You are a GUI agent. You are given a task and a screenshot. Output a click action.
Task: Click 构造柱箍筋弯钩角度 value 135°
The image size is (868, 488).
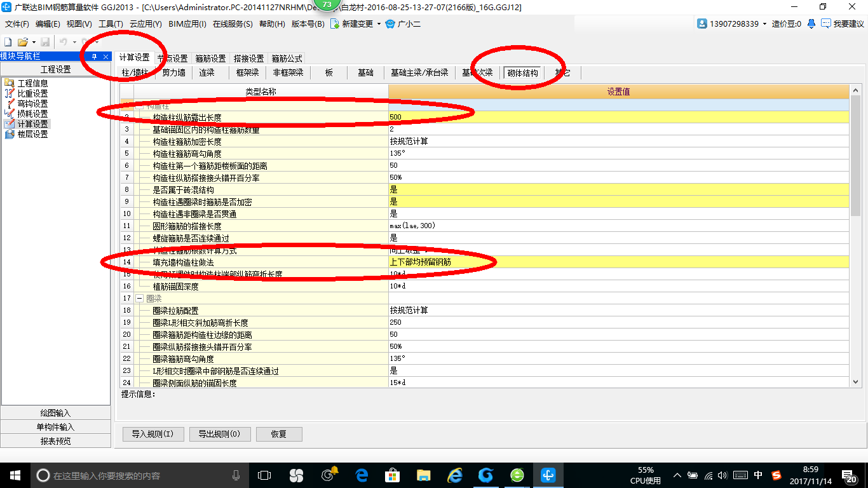click(618, 153)
